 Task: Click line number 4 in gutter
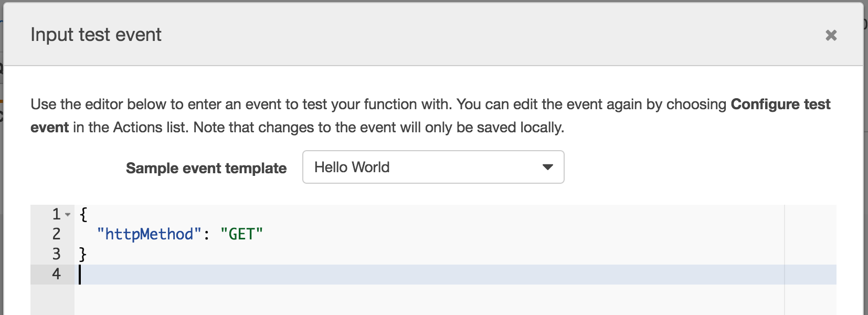click(56, 274)
